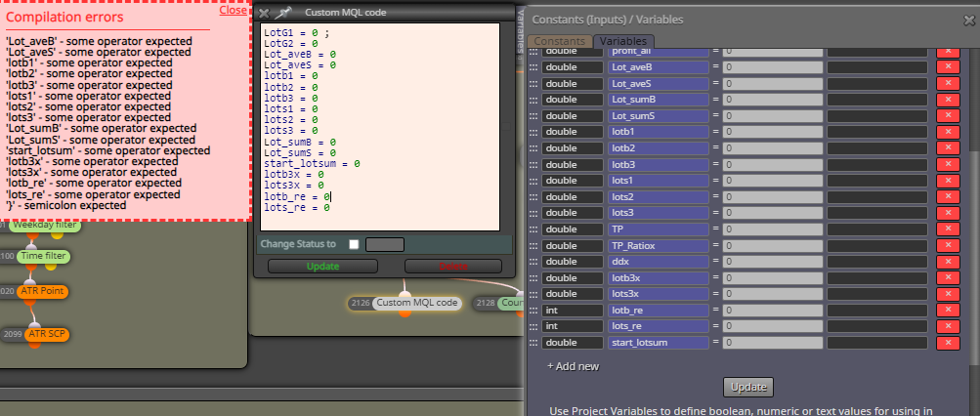Open the type selector for lotb2
The image size is (980, 416).
tap(572, 148)
